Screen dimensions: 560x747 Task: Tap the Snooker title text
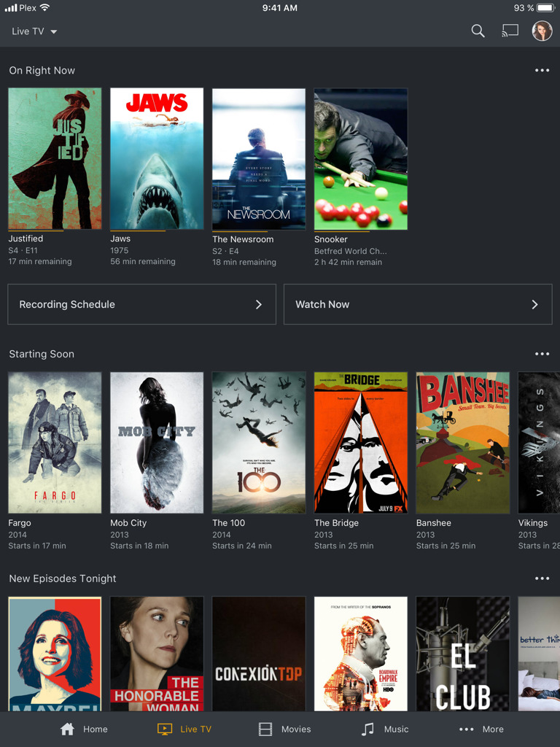331,239
